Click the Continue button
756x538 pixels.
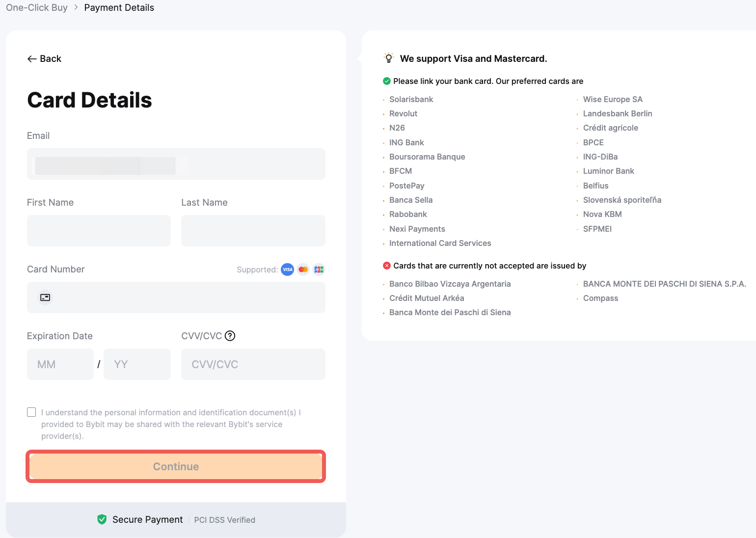point(176,466)
